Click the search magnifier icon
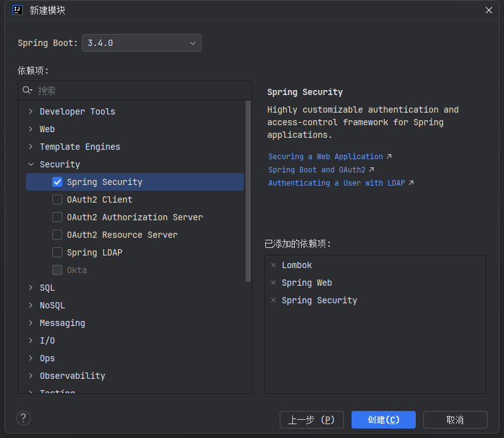504x438 pixels. click(x=27, y=91)
